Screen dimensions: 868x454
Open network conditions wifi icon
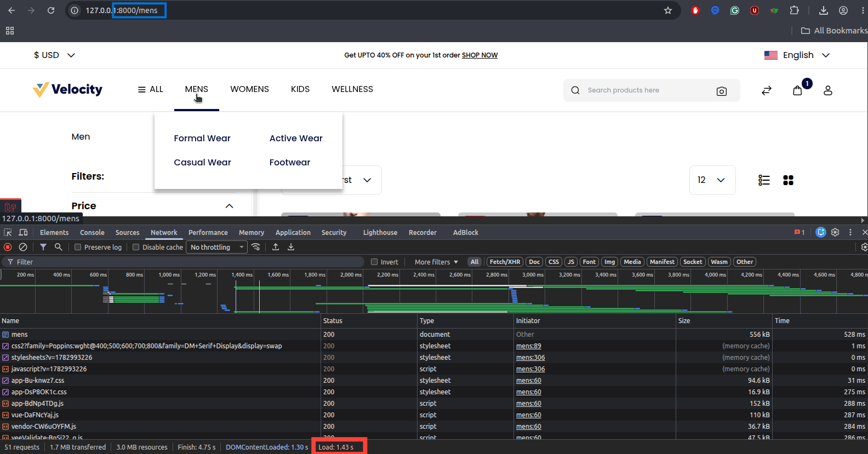point(256,247)
